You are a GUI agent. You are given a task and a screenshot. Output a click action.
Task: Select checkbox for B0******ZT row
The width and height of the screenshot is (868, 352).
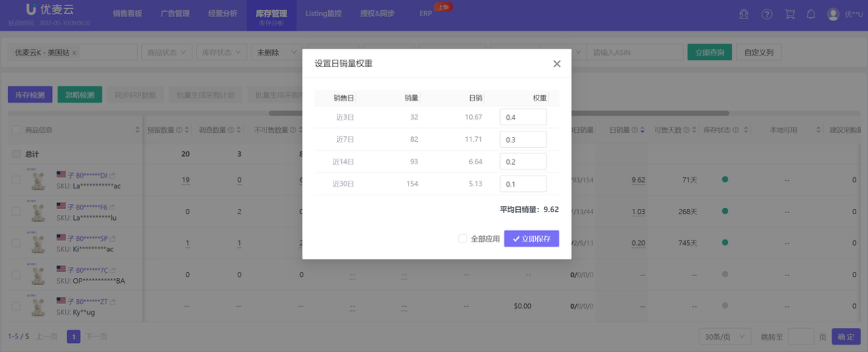pyautogui.click(x=16, y=306)
